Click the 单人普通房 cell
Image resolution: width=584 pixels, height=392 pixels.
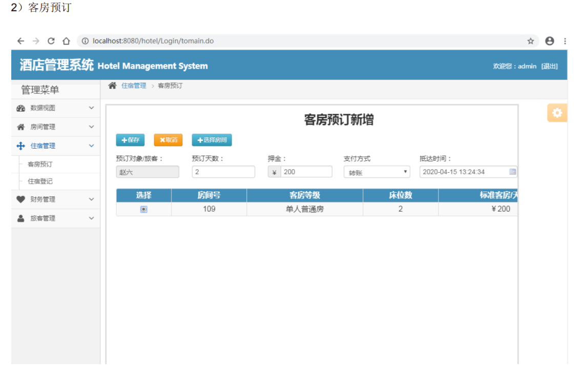tap(305, 209)
